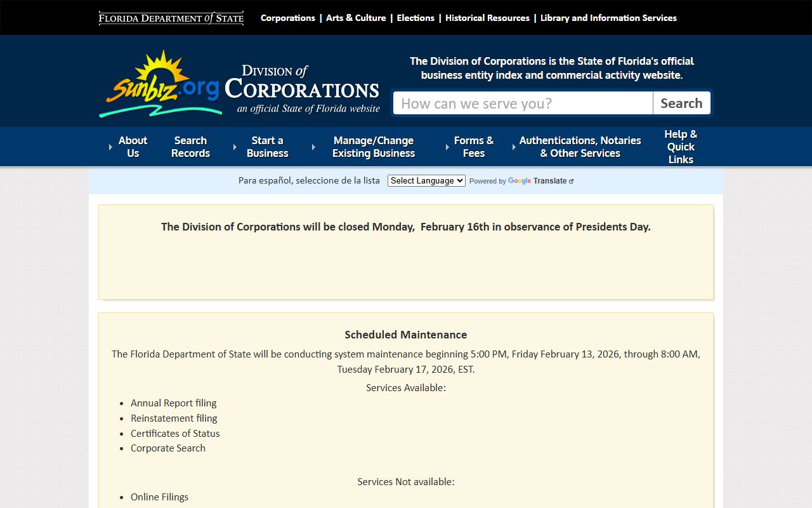Go to Library and Information Services link
812x508 pixels.
point(608,18)
